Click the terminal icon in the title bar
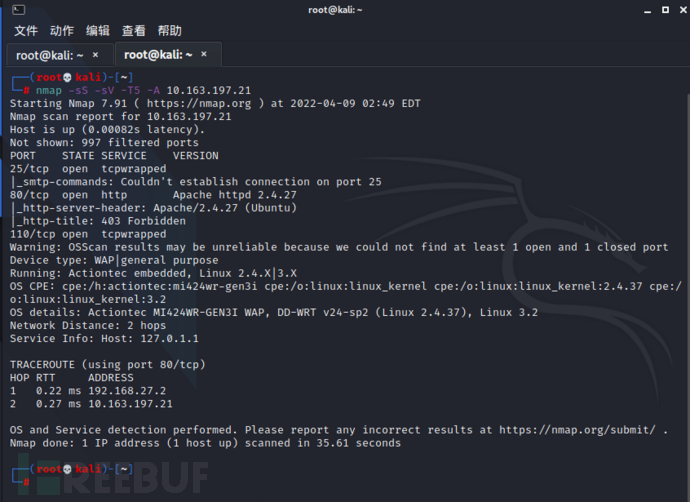This screenshot has width=690, height=502. pyautogui.click(x=18, y=9)
